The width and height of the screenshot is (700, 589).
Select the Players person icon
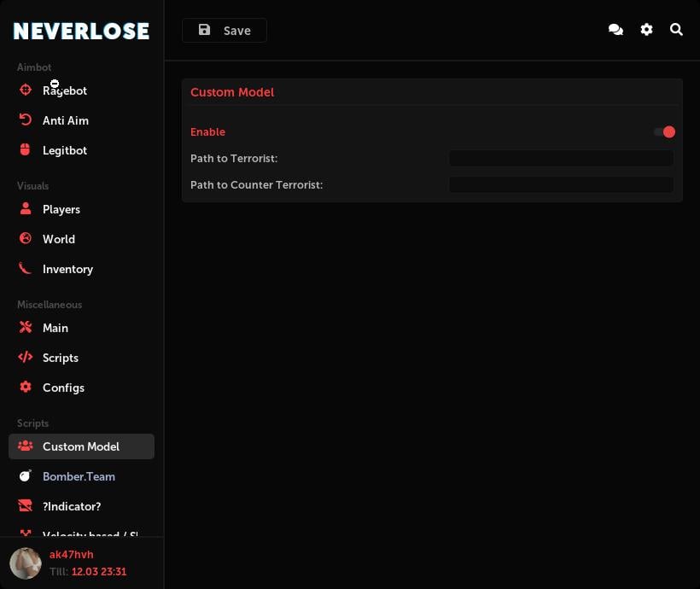pos(26,209)
